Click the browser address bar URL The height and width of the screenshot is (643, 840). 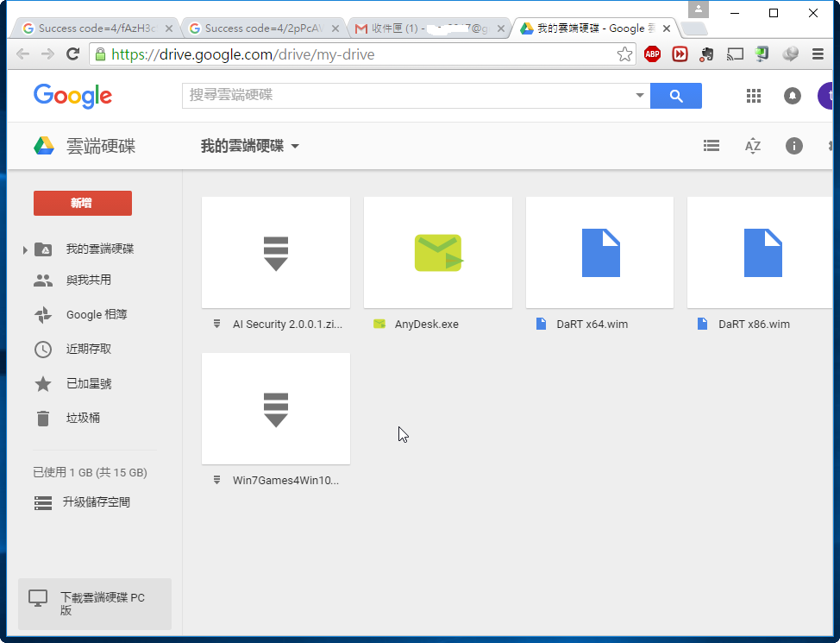click(242, 54)
